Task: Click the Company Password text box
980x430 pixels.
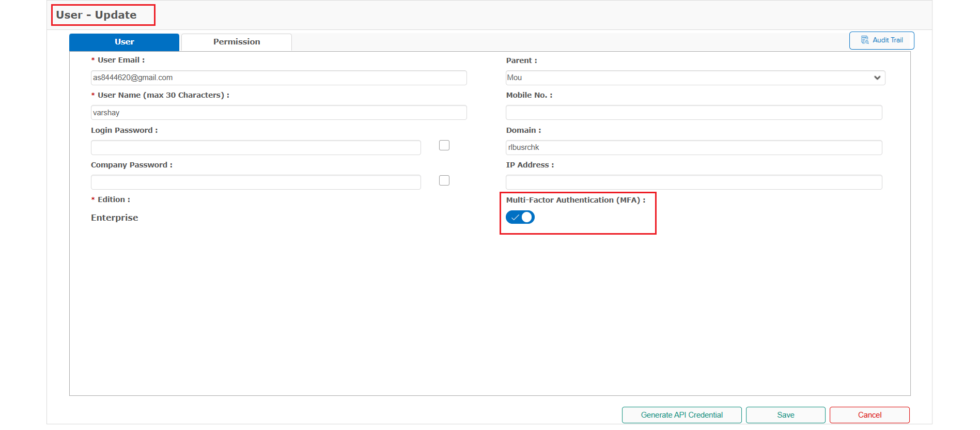Action: point(256,182)
